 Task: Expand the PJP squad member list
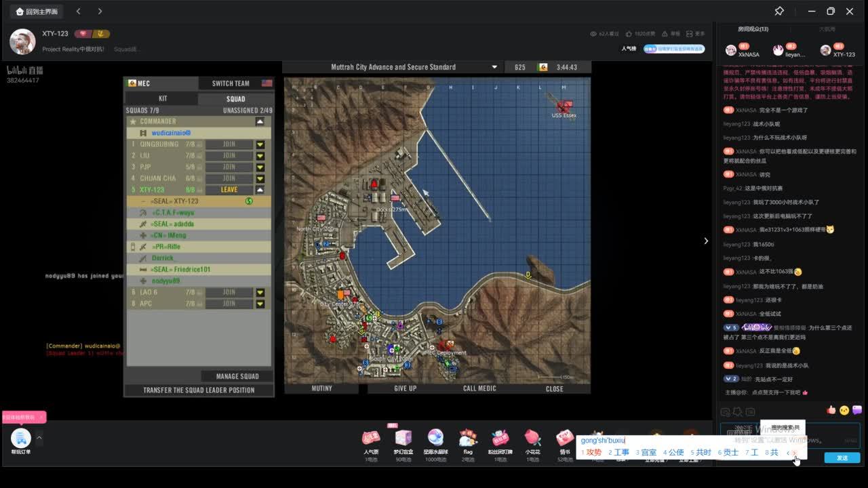pos(260,167)
